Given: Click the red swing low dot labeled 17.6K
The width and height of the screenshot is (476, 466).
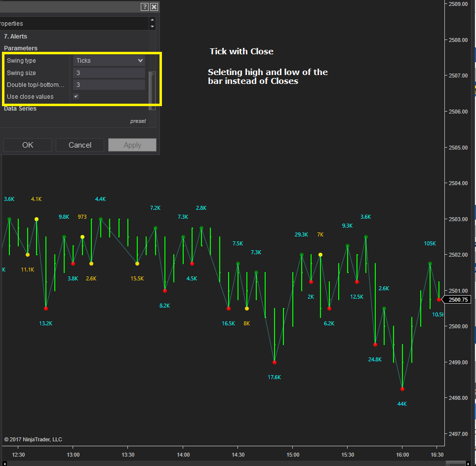Looking at the screenshot, I should 275,362.
